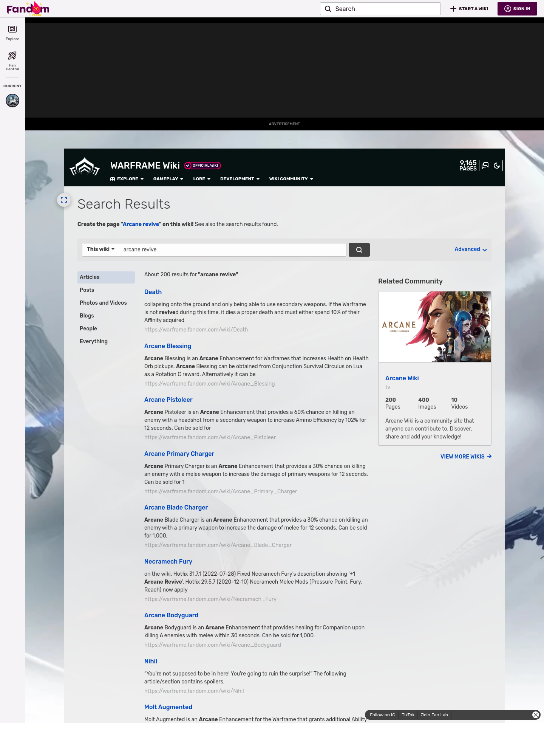544x756 pixels.
Task: Open the Molt Augmented result
Action: pos(168,707)
